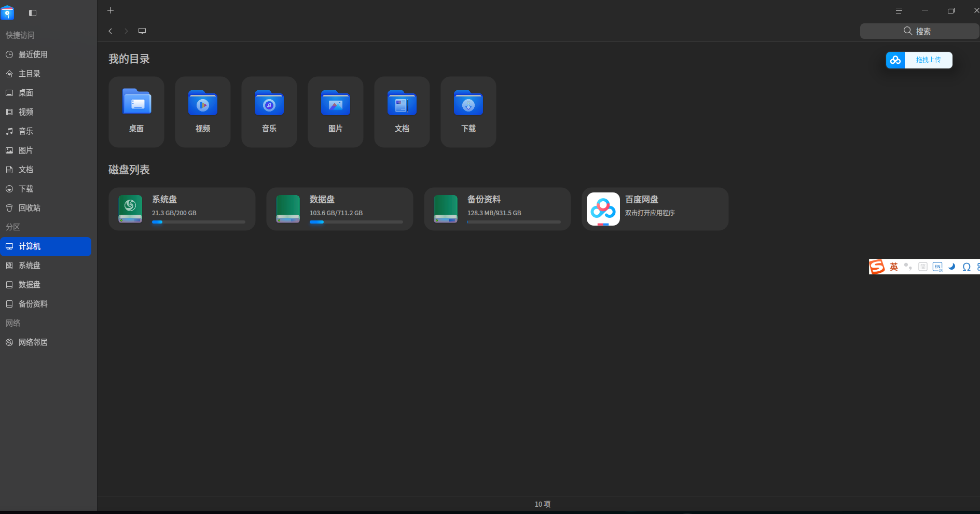Open the 图片 folder card
Image resolution: width=980 pixels, height=514 pixels.
click(x=336, y=112)
